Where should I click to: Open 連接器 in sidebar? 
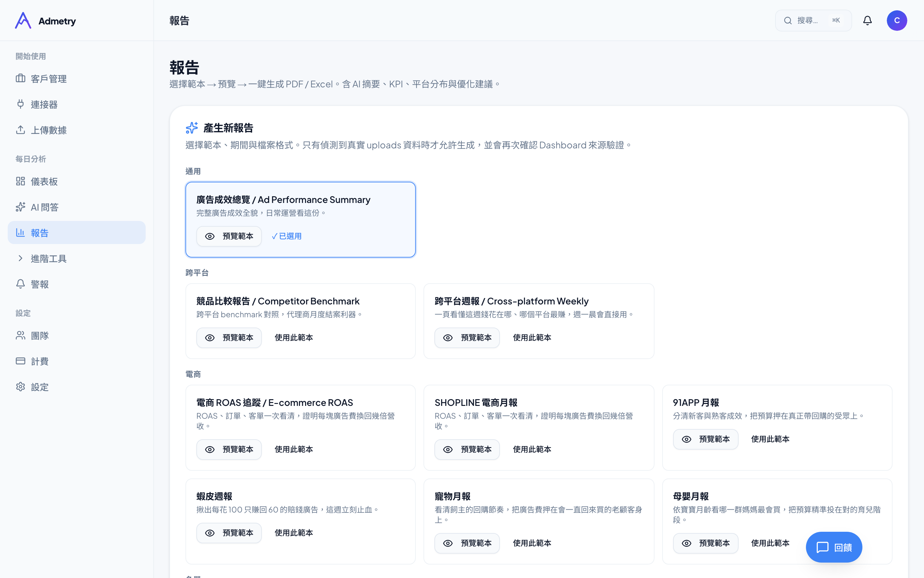click(x=76, y=104)
